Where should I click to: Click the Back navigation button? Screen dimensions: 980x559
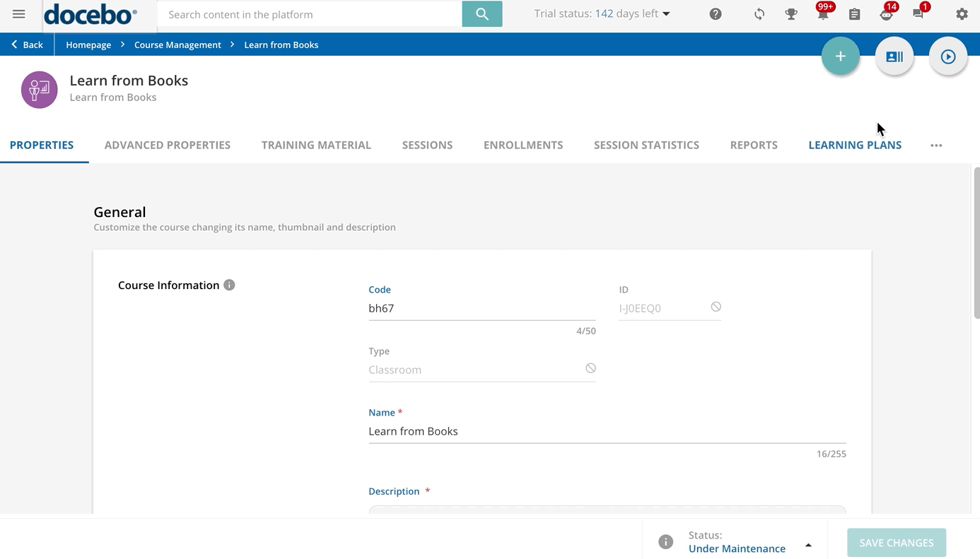point(27,45)
